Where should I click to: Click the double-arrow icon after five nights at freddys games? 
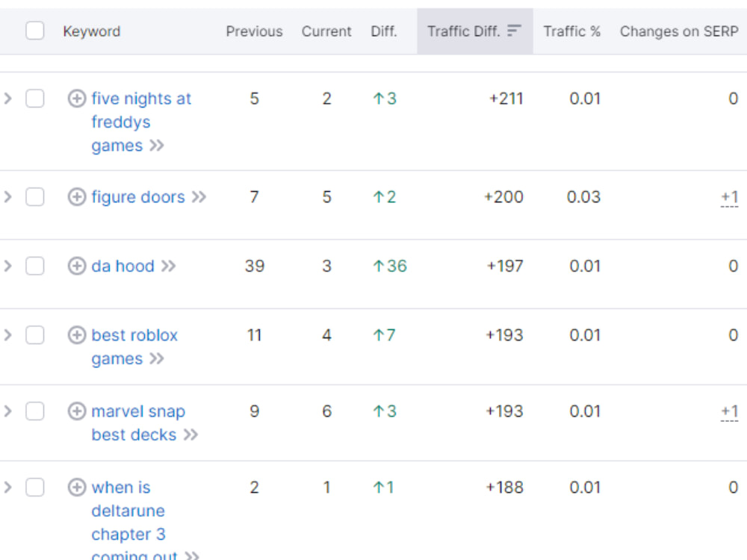click(x=157, y=145)
